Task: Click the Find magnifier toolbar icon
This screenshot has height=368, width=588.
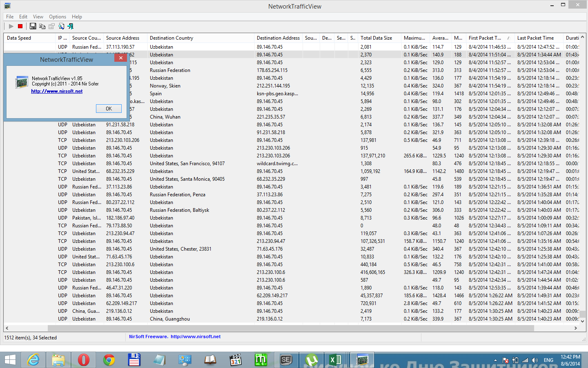Action: click(61, 26)
